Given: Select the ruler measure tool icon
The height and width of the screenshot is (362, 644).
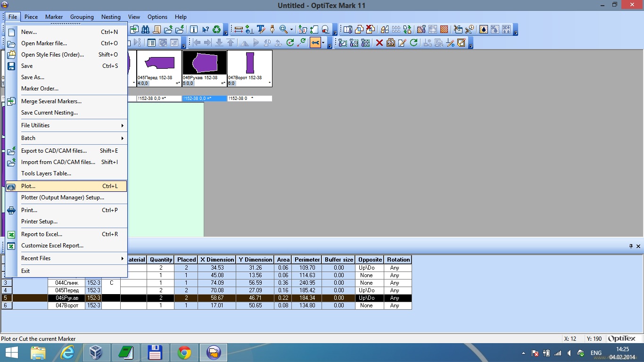Looking at the screenshot, I should coord(239,30).
